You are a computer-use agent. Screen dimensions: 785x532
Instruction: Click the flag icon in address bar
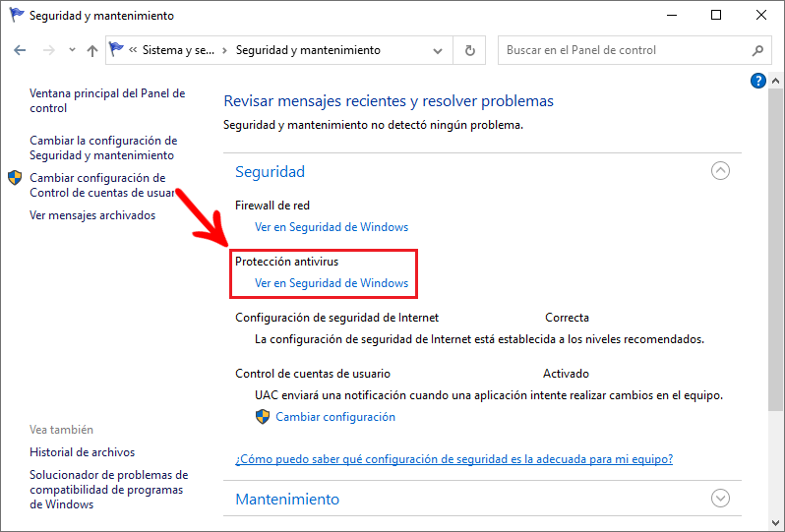tap(116, 49)
